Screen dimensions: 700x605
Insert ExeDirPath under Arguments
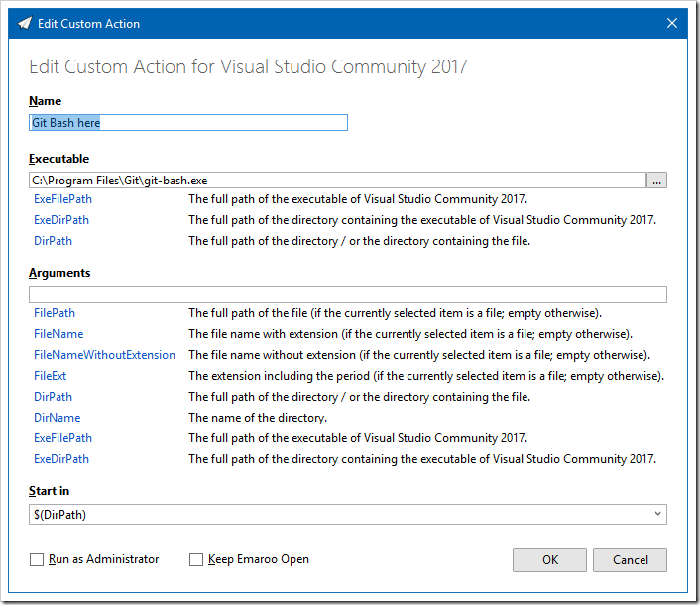click(61, 459)
